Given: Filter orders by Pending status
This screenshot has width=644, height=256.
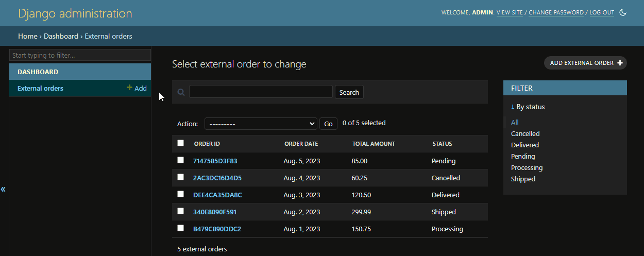Looking at the screenshot, I should (523, 157).
